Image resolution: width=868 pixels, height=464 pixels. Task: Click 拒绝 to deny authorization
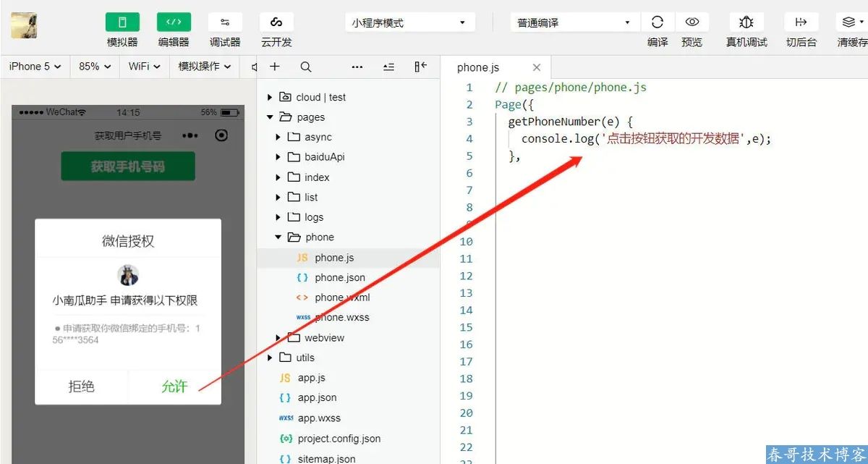tap(81, 387)
